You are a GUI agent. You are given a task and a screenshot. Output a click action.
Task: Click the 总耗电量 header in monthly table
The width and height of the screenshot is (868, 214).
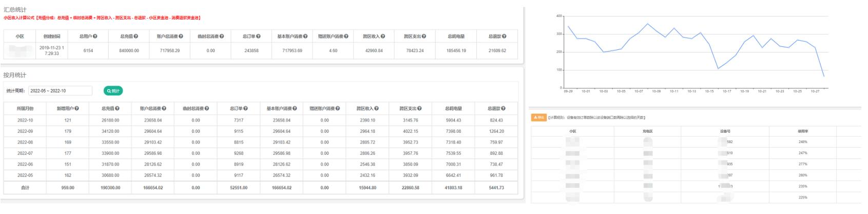[x=453, y=109]
